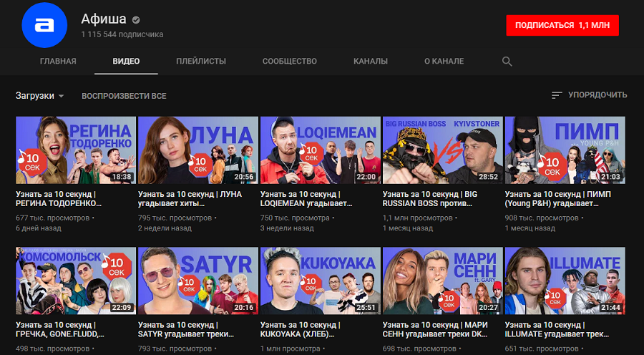Click the 28:52 duration badge
Viewport: 644px width, 355px height.
coord(489,177)
